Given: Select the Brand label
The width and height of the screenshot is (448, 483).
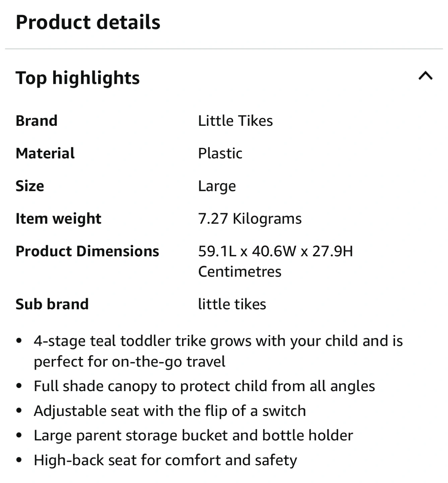Looking at the screenshot, I should tap(37, 121).
